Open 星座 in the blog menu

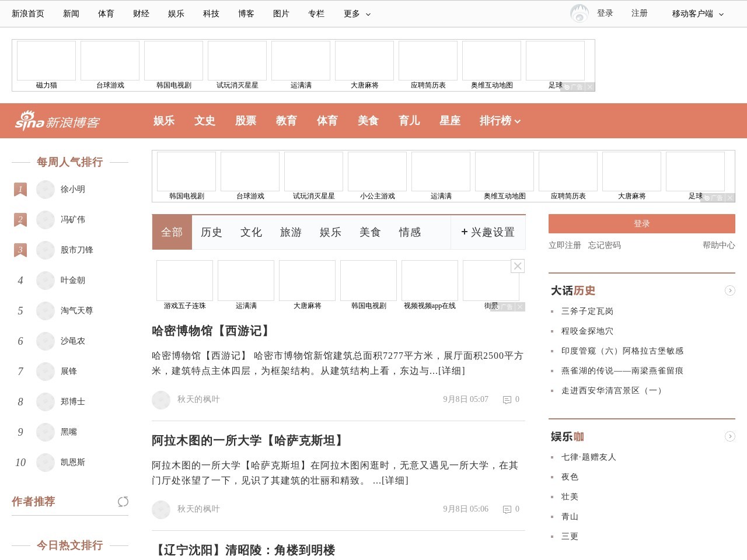450,121
